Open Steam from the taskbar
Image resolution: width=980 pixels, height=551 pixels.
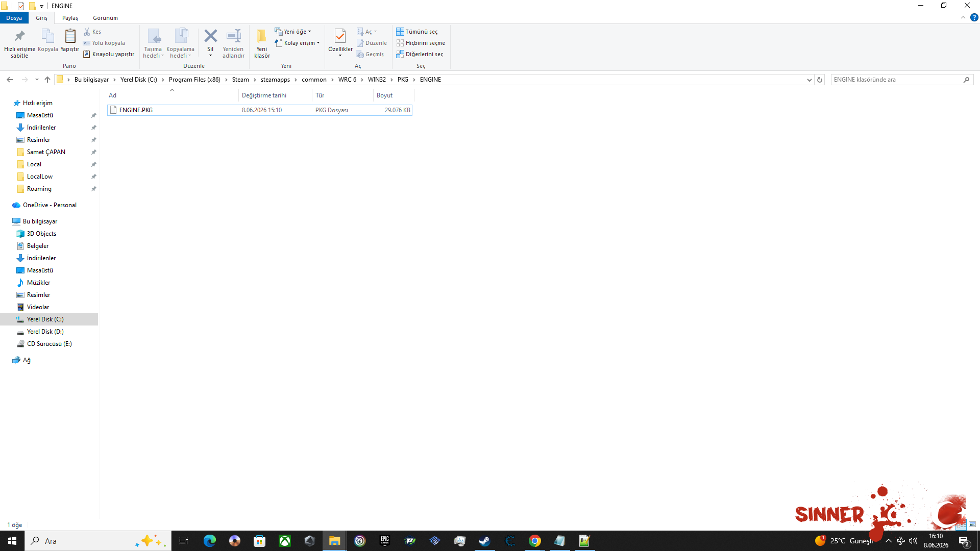pyautogui.click(x=484, y=541)
